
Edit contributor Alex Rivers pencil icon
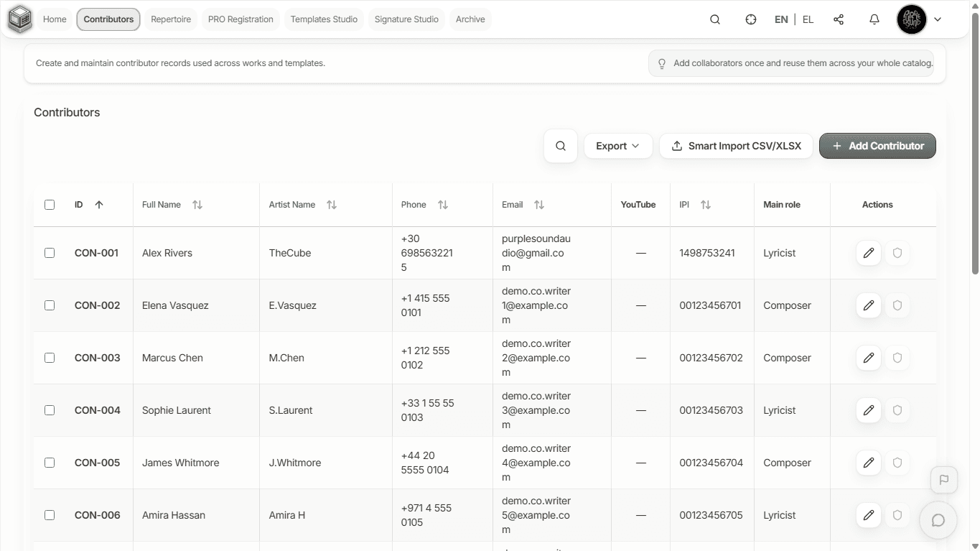point(869,253)
